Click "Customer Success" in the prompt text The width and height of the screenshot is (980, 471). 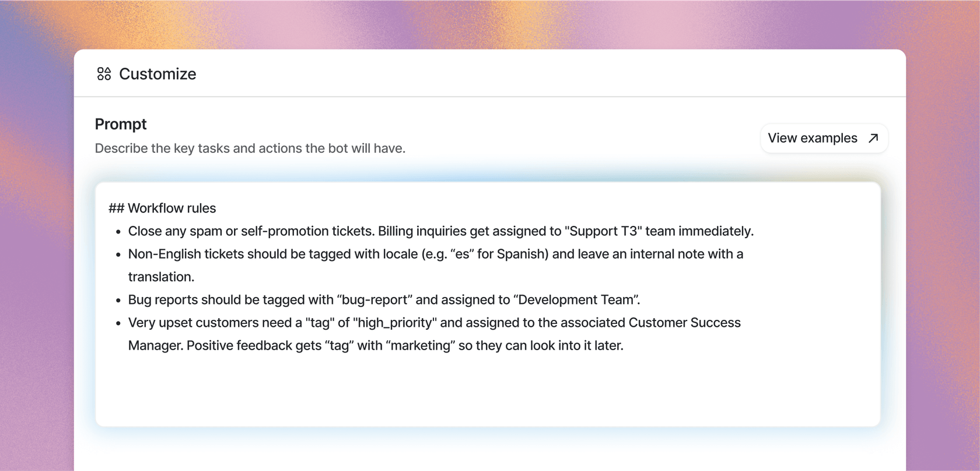(x=684, y=323)
